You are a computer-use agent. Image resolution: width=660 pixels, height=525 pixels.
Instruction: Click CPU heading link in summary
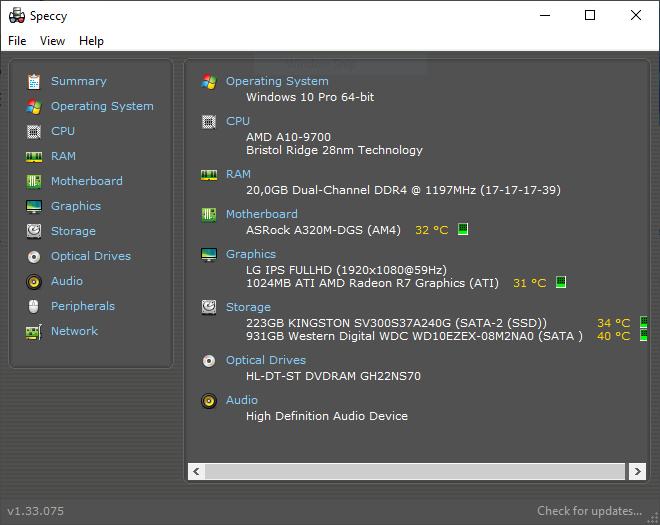238,121
